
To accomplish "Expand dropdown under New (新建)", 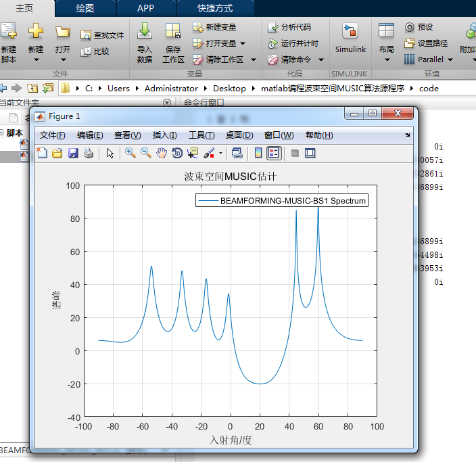I will pos(36,60).
